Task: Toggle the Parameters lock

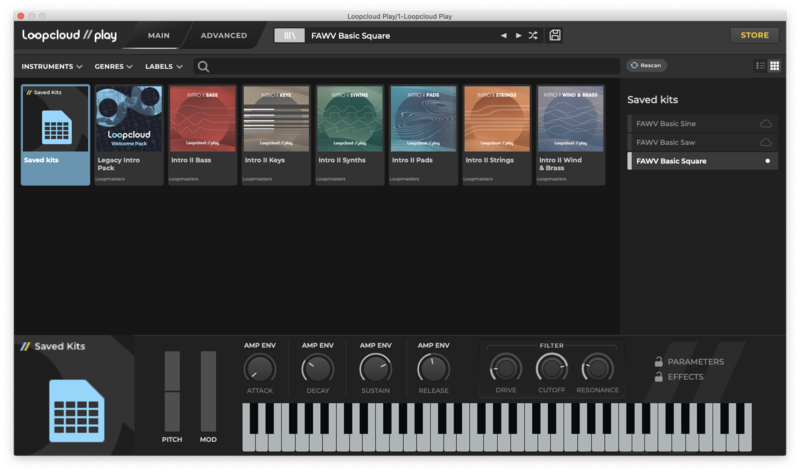Action: coord(659,362)
